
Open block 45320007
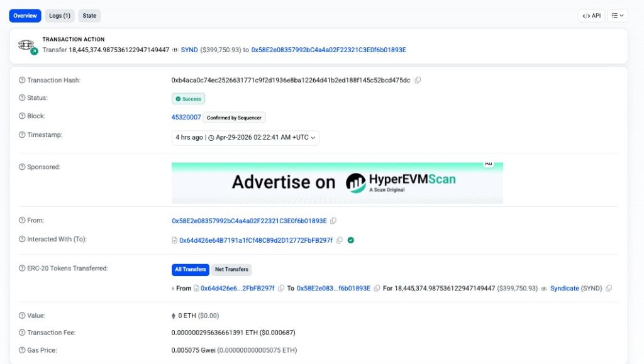tap(186, 117)
